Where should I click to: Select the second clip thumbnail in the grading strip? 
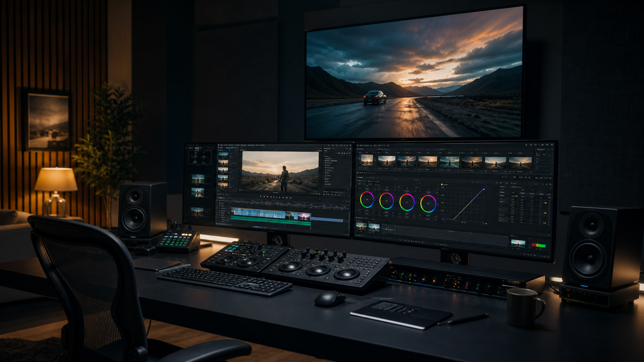point(387,161)
